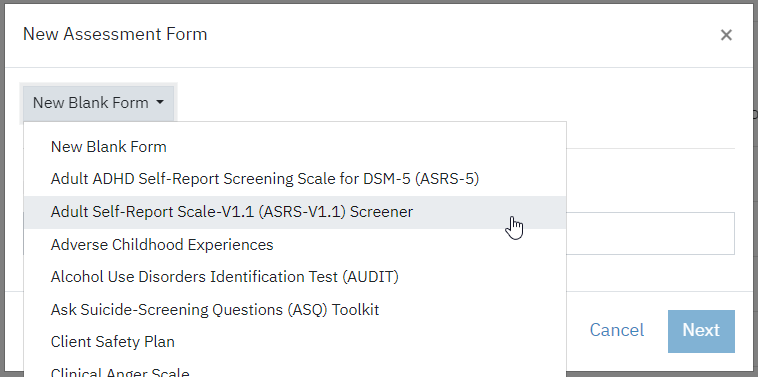Open the New Blank Form dropdown button
Image resolution: width=758 pixels, height=377 pixels.
tap(98, 102)
